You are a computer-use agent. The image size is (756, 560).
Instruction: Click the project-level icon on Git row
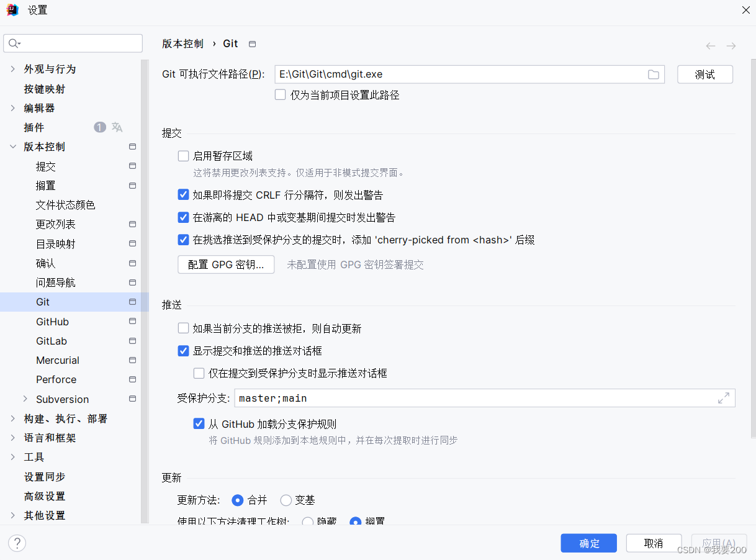point(132,302)
